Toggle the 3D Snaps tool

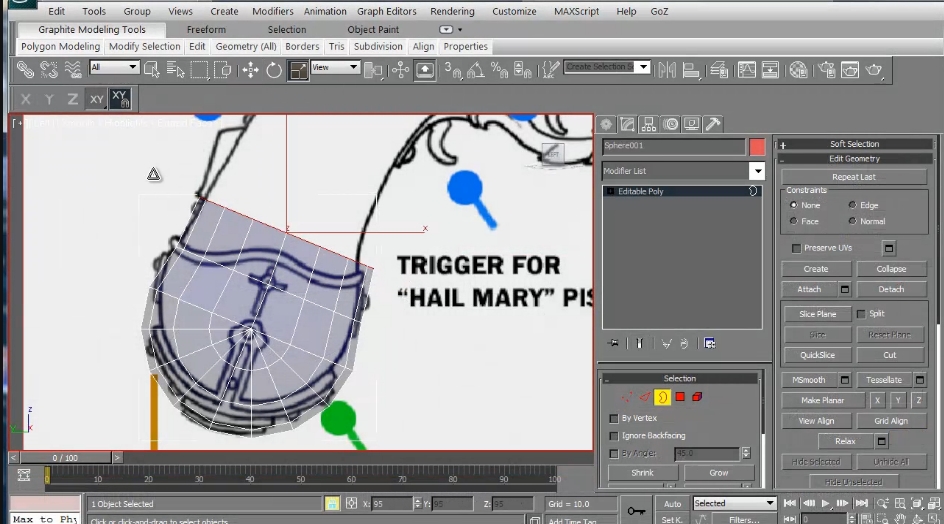point(453,70)
